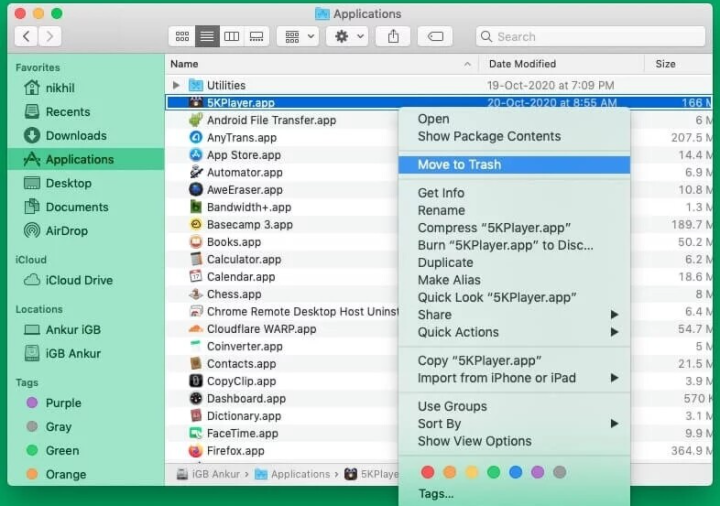Apply the blue tag color dot
721x506 pixels.
click(516, 472)
